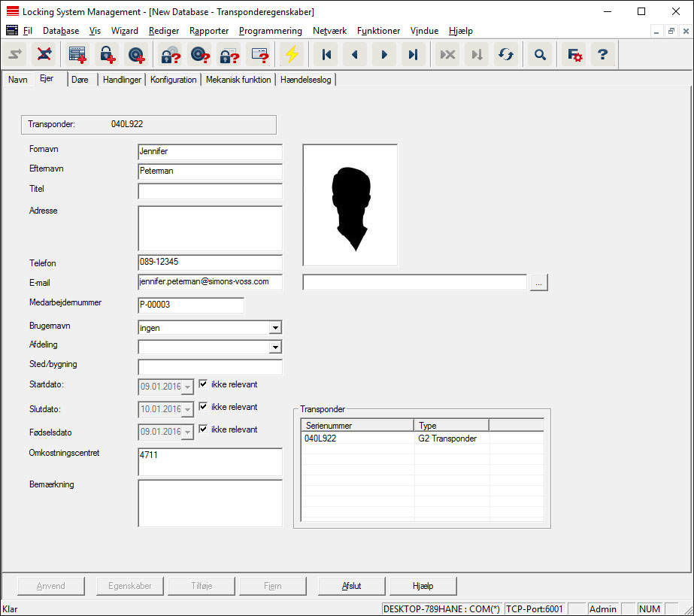Click the question mark help toolbar icon
This screenshot has height=616, width=694.
tap(602, 55)
